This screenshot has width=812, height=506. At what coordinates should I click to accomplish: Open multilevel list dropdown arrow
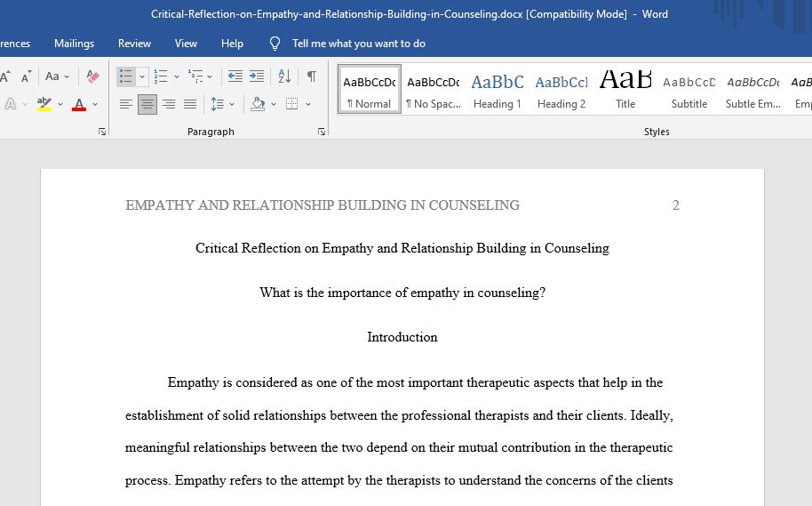210,76
